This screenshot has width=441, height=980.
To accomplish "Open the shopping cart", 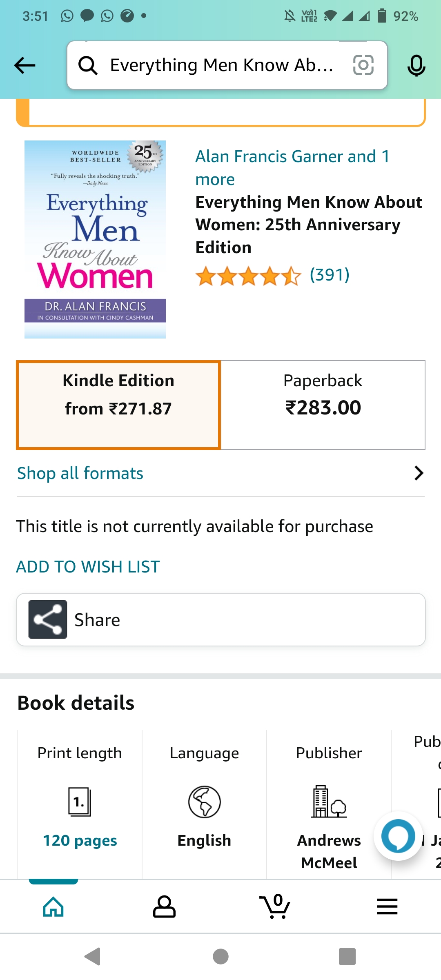I will 275,906.
